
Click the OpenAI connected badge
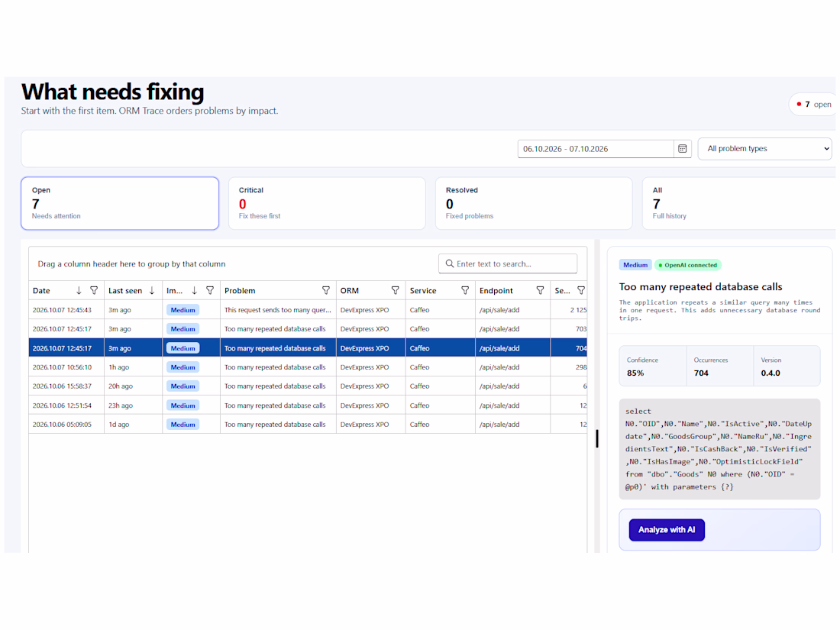688,265
